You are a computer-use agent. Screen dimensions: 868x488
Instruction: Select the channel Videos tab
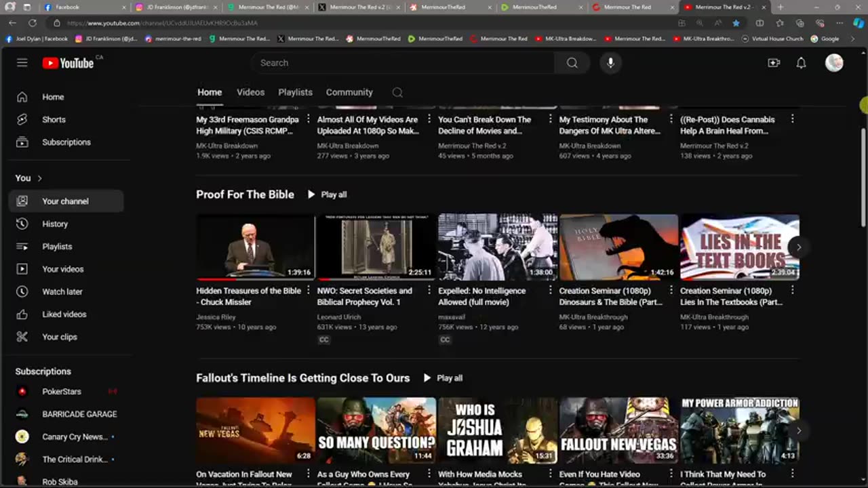click(x=250, y=93)
